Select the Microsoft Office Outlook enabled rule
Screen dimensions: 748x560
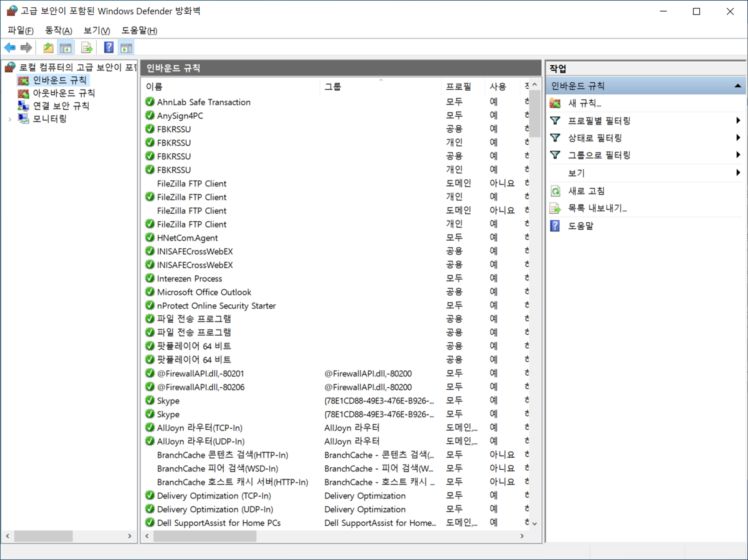[x=204, y=292]
